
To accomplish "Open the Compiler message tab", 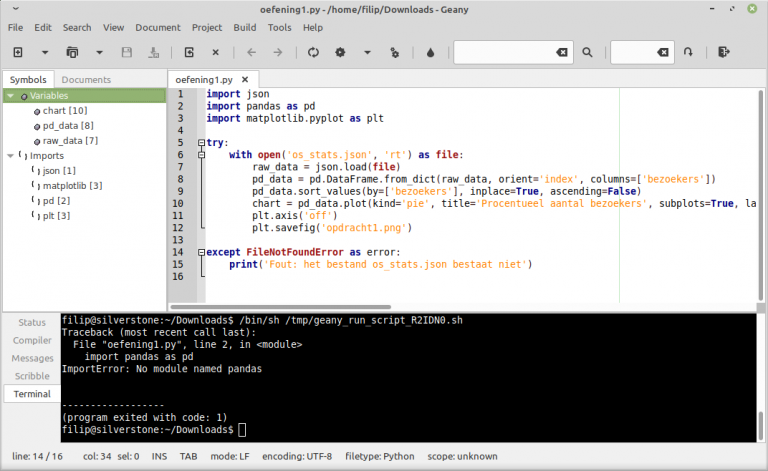I will click(32, 340).
